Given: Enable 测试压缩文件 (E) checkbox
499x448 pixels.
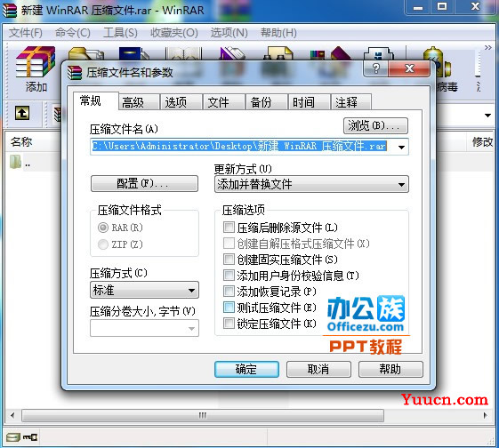Looking at the screenshot, I should click(x=229, y=308).
